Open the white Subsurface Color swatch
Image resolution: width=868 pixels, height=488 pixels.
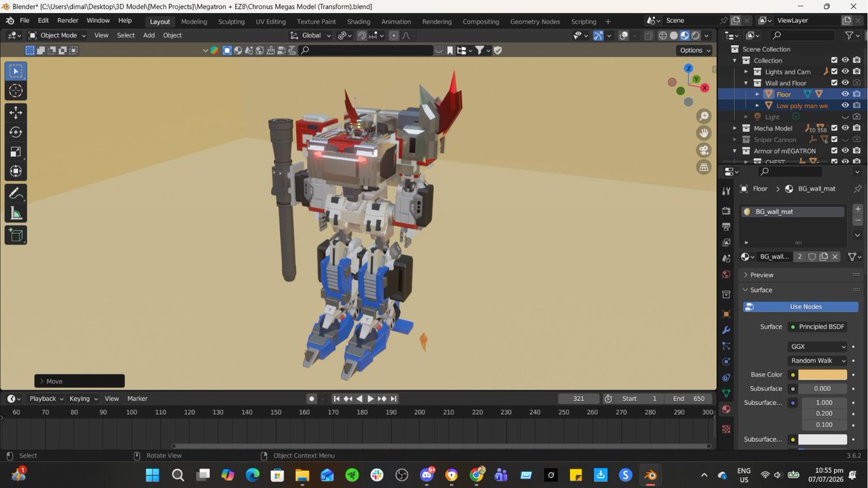pos(822,439)
